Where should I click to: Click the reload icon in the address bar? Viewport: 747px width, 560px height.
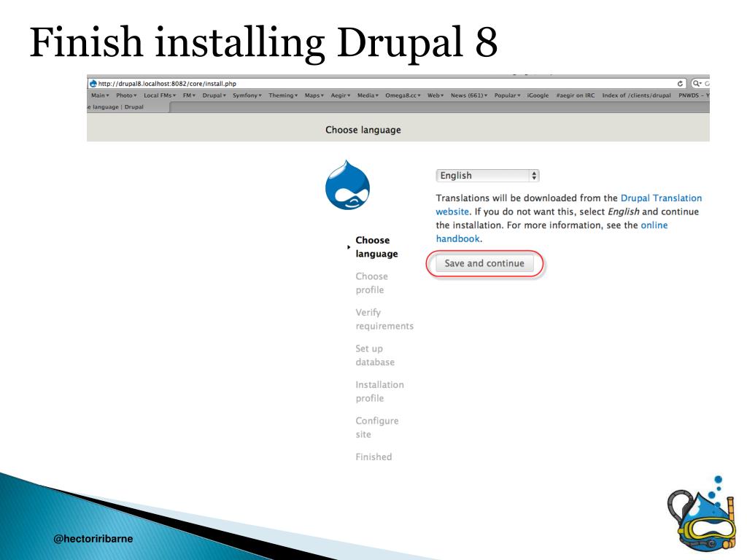coord(680,83)
